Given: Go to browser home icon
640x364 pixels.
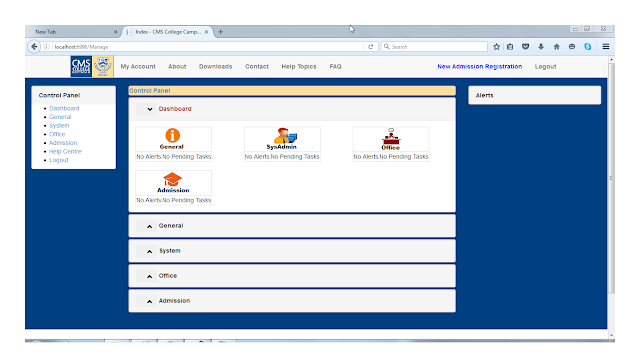Looking at the screenshot, I should point(556,47).
